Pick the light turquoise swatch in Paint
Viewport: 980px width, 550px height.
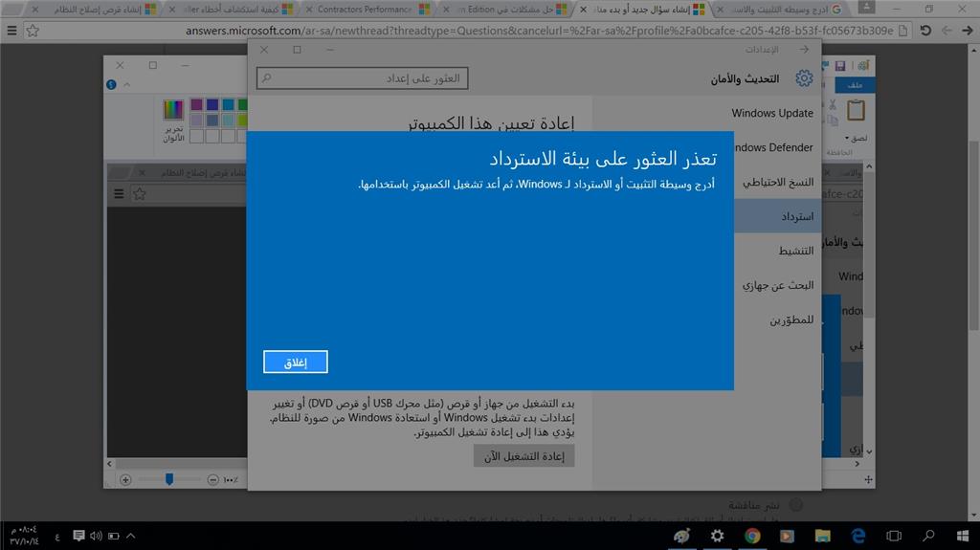[x=228, y=120]
